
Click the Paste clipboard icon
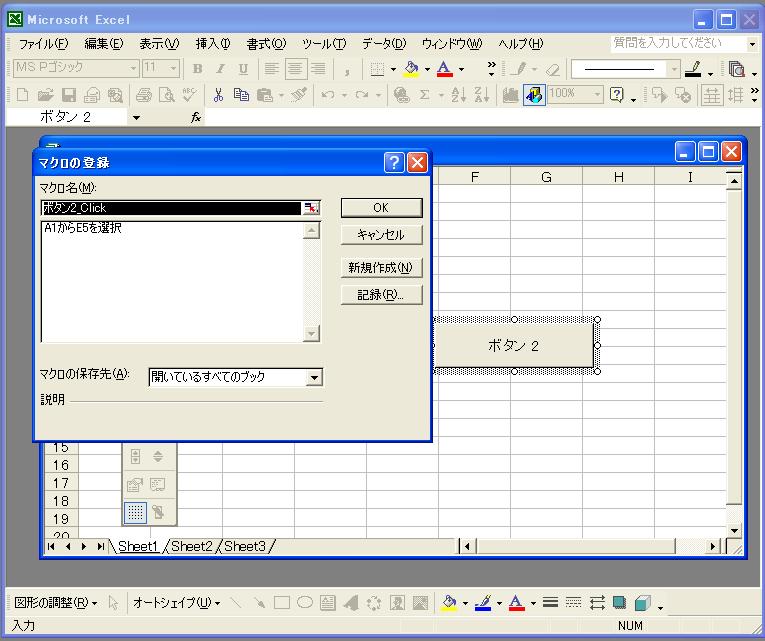coord(264,95)
